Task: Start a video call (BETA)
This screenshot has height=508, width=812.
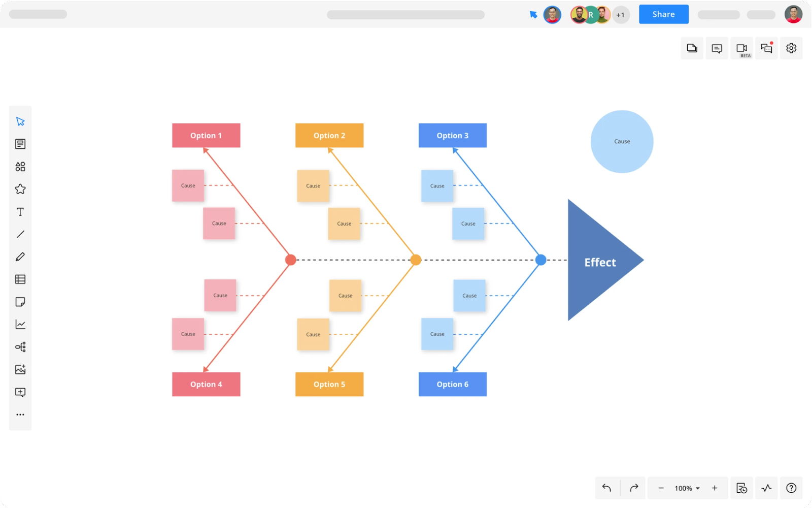Action: click(742, 48)
